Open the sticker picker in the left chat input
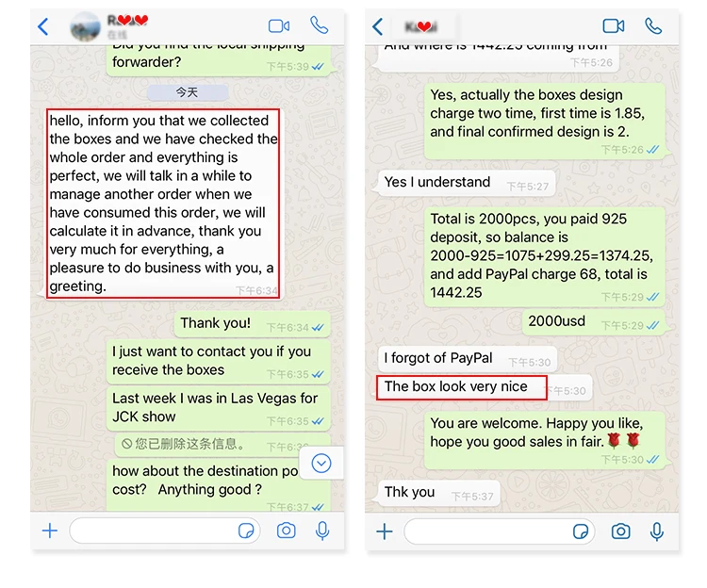The width and height of the screenshot is (707, 588). [246, 531]
